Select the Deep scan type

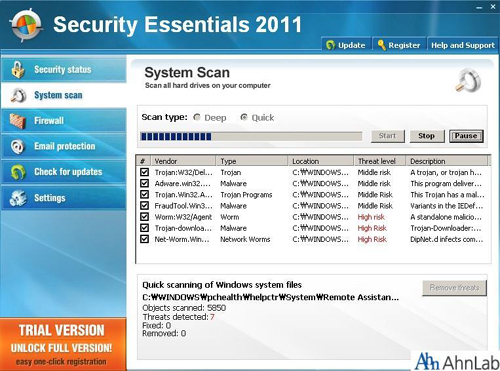[197, 117]
